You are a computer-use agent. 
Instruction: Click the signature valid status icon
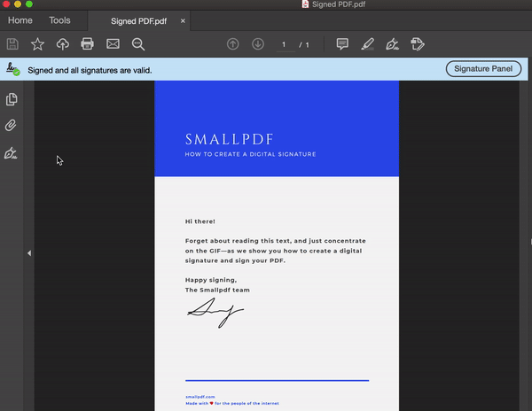coord(13,69)
